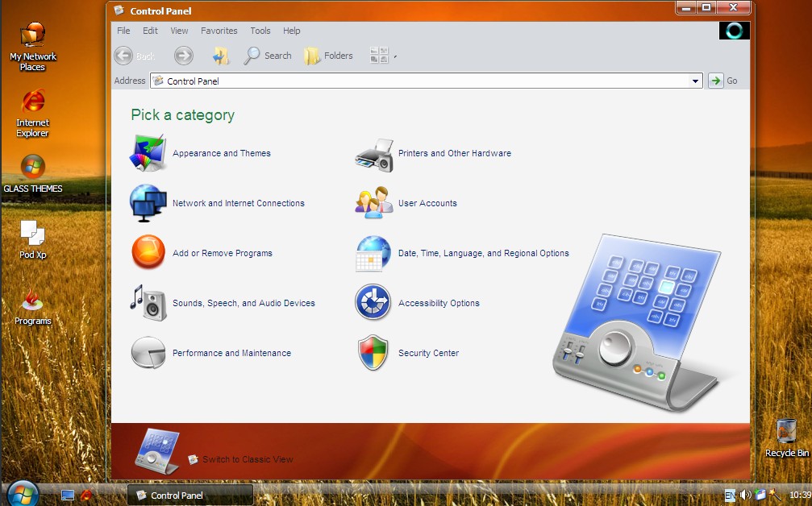Click the volume speaker tray icon
This screenshot has width=812, height=506.
[x=745, y=496]
